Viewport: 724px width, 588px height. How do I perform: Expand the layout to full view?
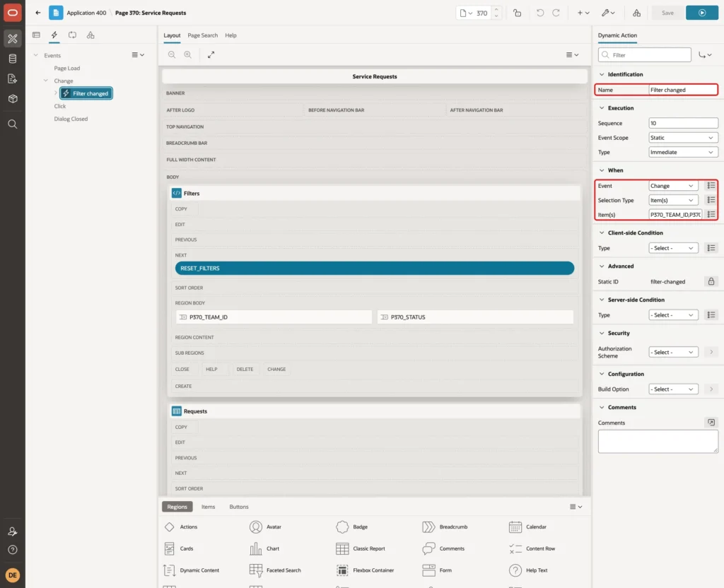[x=211, y=54]
